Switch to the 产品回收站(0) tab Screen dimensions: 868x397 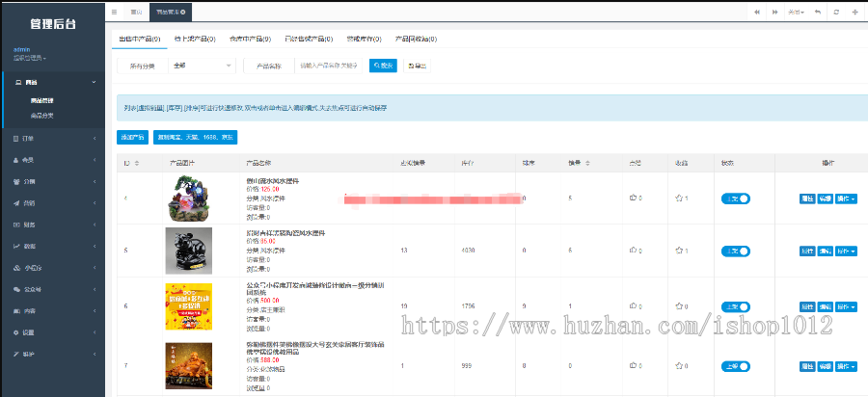point(416,40)
